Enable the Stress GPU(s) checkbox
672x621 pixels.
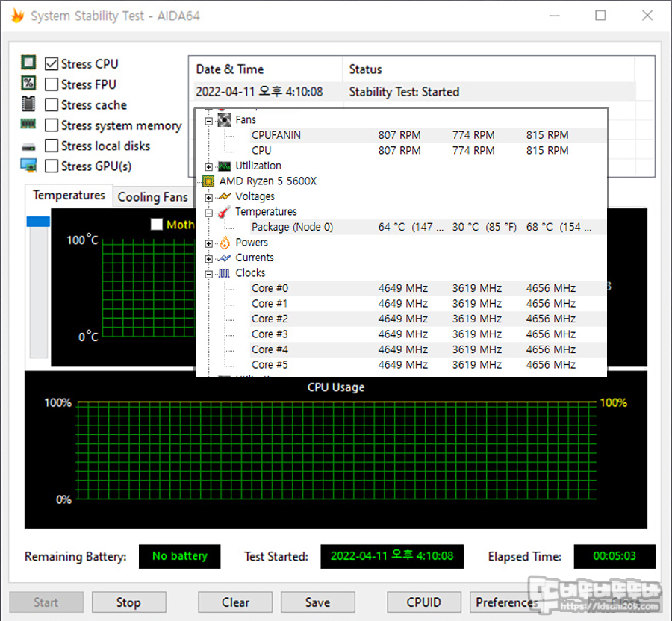pos(52,166)
